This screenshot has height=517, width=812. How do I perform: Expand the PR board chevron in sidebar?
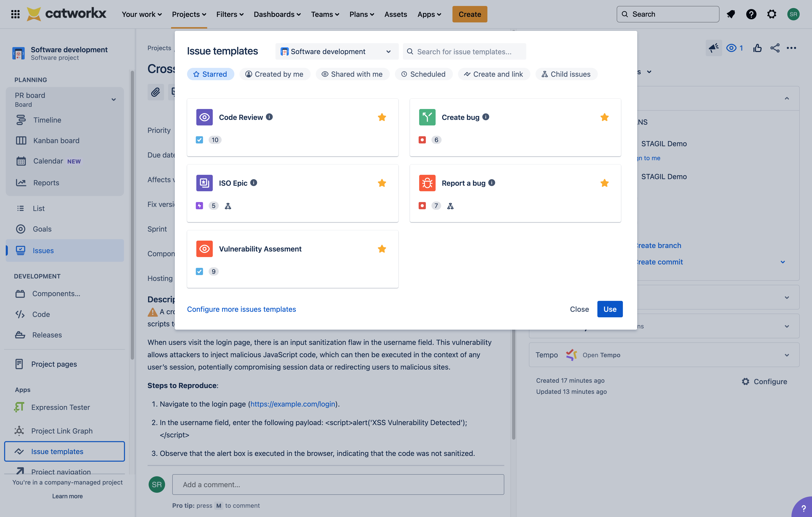coord(114,99)
